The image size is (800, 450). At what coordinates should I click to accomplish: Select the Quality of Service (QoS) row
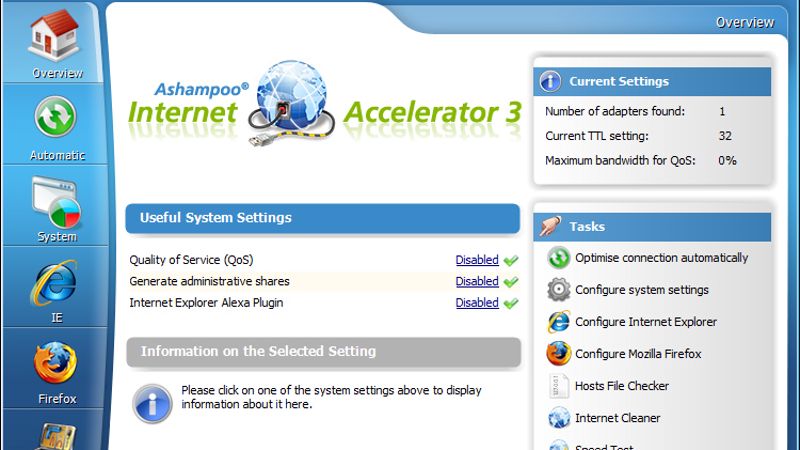coord(323,260)
